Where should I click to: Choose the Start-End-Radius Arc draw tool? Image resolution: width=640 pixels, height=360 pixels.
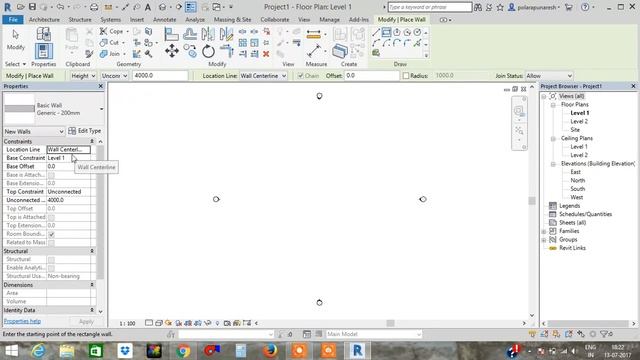[376, 43]
